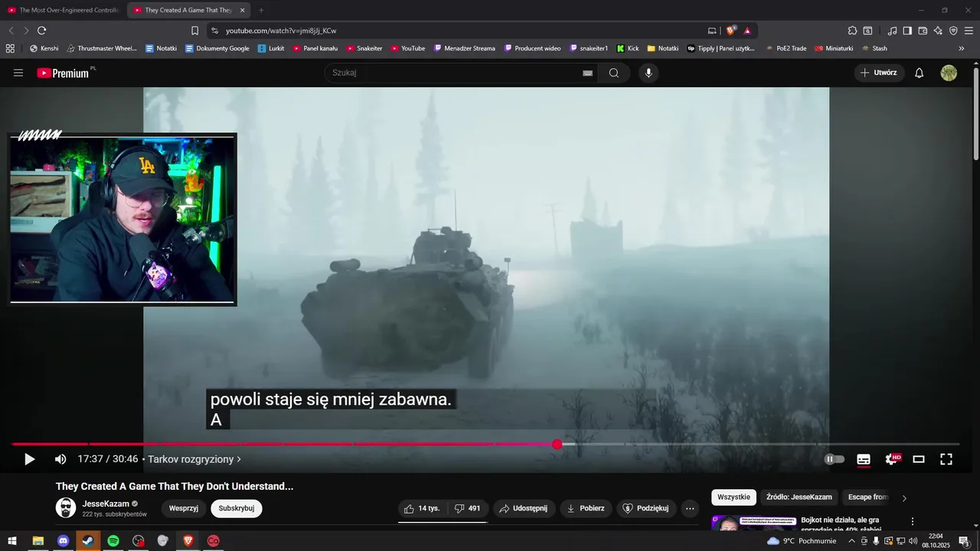This screenshot has width=980, height=551.
Task: Click the Podziękuj thanks button
Action: (x=646, y=508)
